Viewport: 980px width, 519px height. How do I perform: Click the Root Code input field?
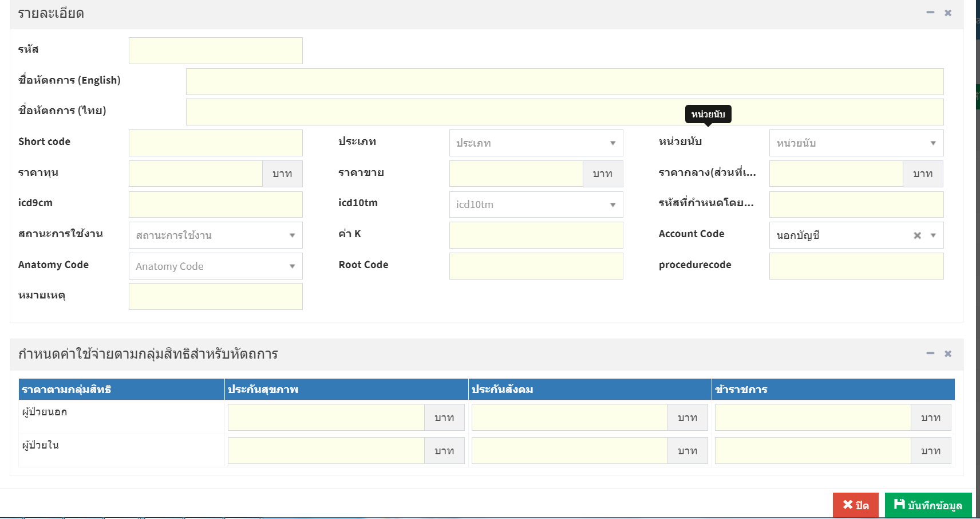pos(536,266)
